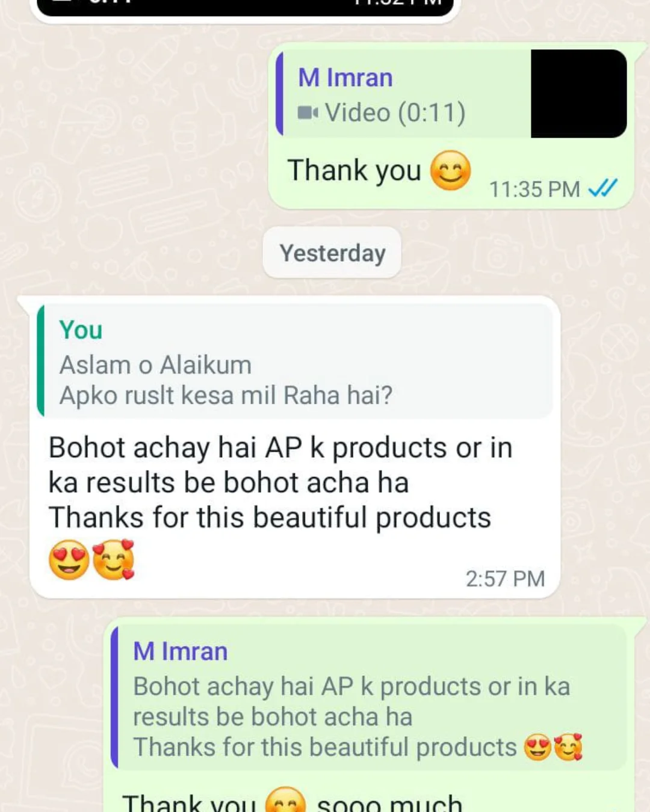Select the Bohot achay hai received message text
Screen dimensions: 650x812
coord(280,482)
